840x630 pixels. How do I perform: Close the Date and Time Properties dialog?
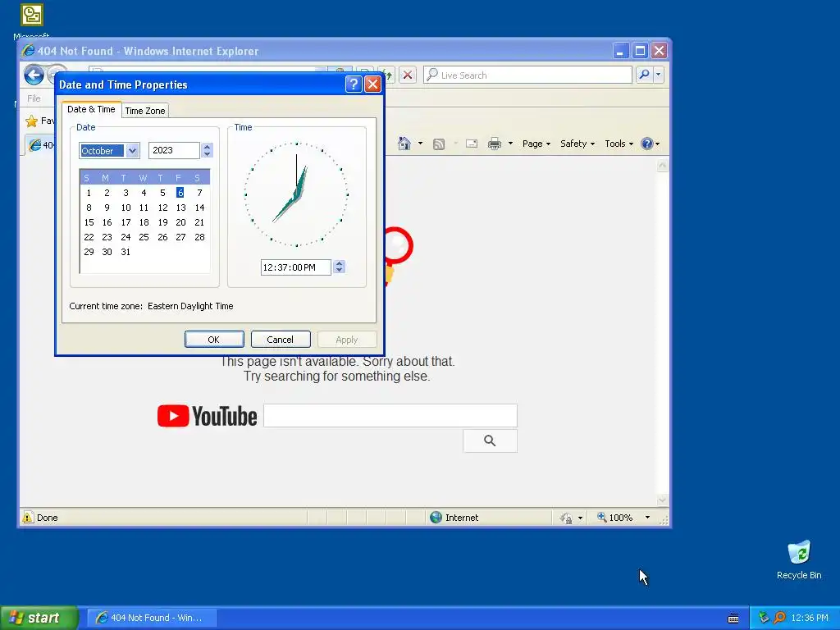point(372,84)
